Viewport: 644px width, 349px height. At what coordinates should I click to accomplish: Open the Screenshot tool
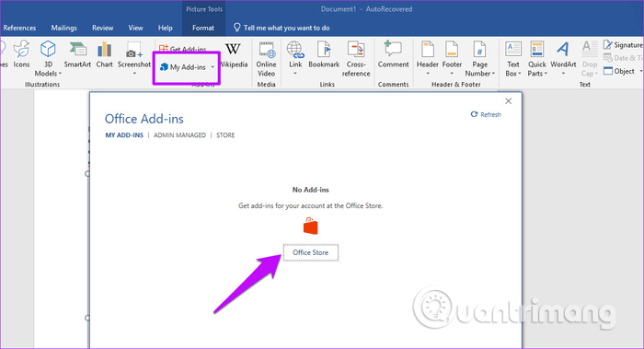coord(134,57)
